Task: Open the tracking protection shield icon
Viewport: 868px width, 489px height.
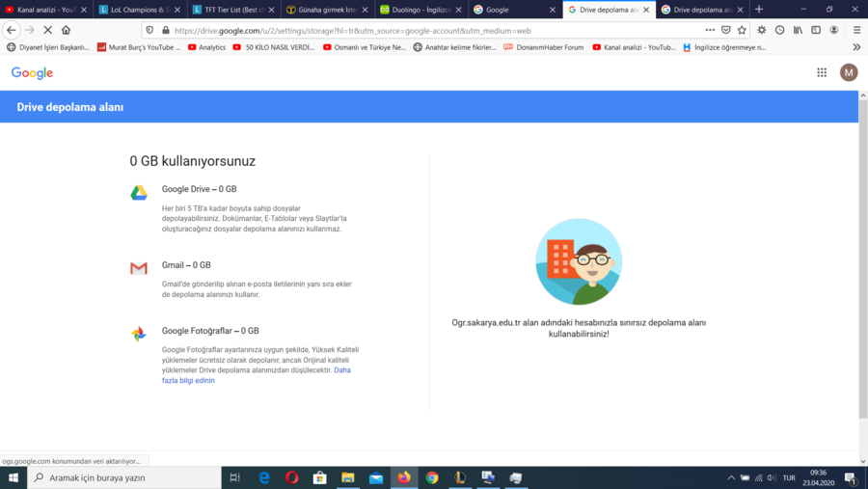Action: [149, 31]
